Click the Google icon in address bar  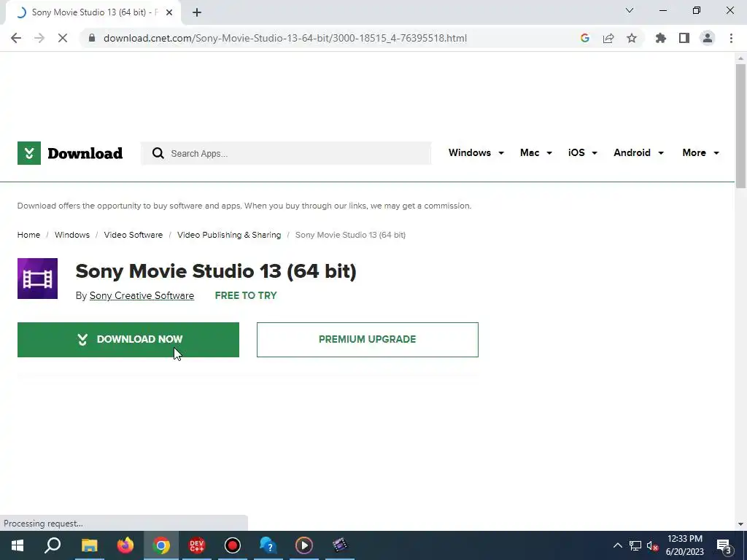[x=585, y=38]
